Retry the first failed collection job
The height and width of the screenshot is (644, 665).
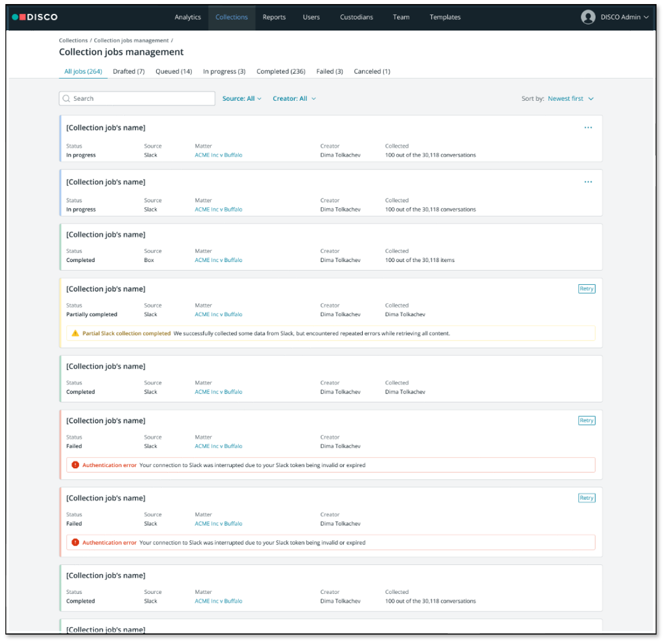(x=586, y=420)
